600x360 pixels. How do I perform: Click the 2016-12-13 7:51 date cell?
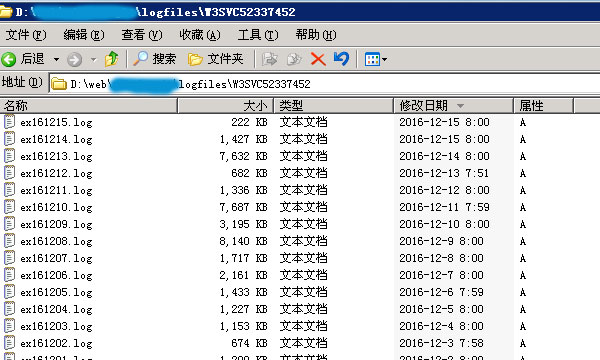(x=444, y=173)
